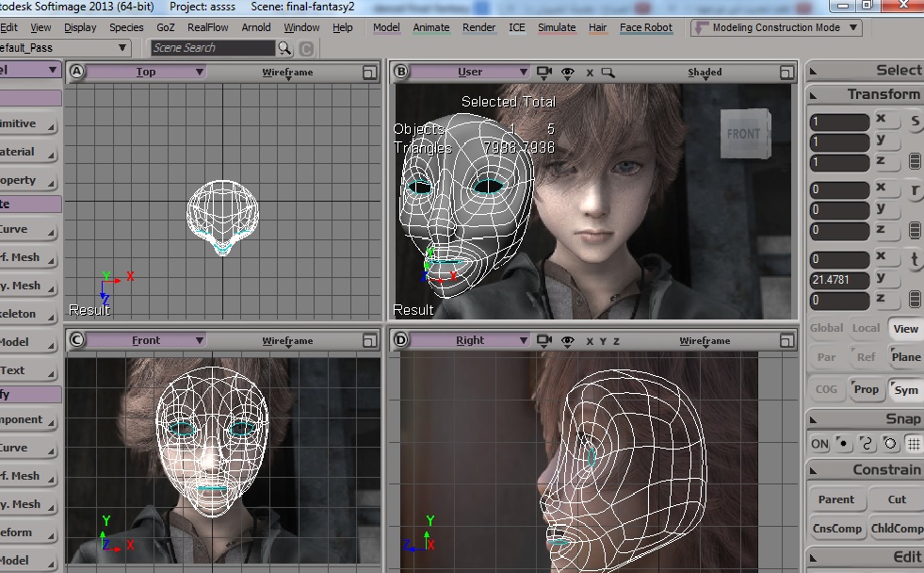The width and height of the screenshot is (924, 573).
Task: Open the RealFlow menu
Action: pos(208,27)
